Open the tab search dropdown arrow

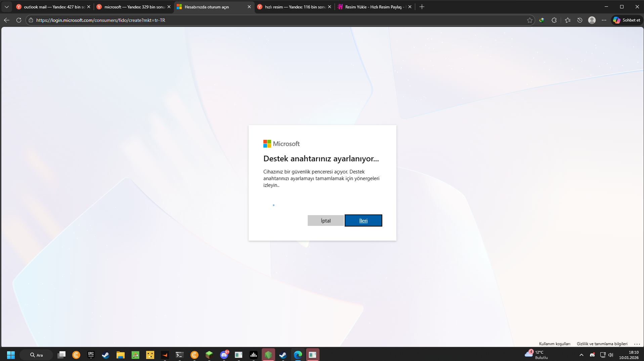pos(7,7)
